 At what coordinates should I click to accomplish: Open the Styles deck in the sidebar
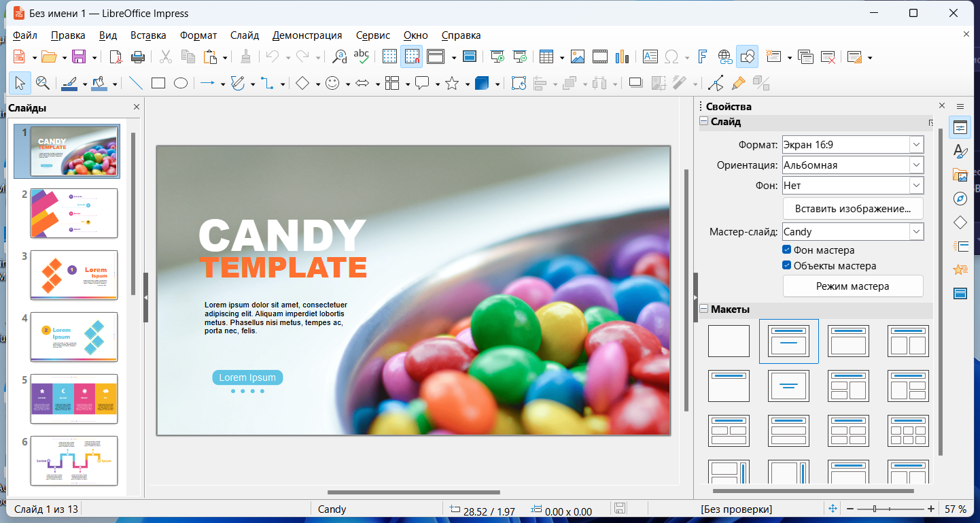[x=960, y=151]
